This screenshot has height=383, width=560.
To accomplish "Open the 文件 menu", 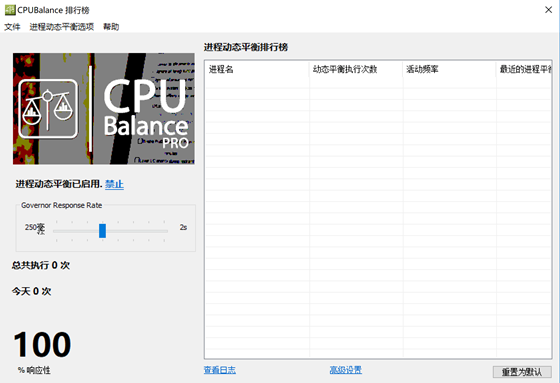I will (x=12, y=27).
